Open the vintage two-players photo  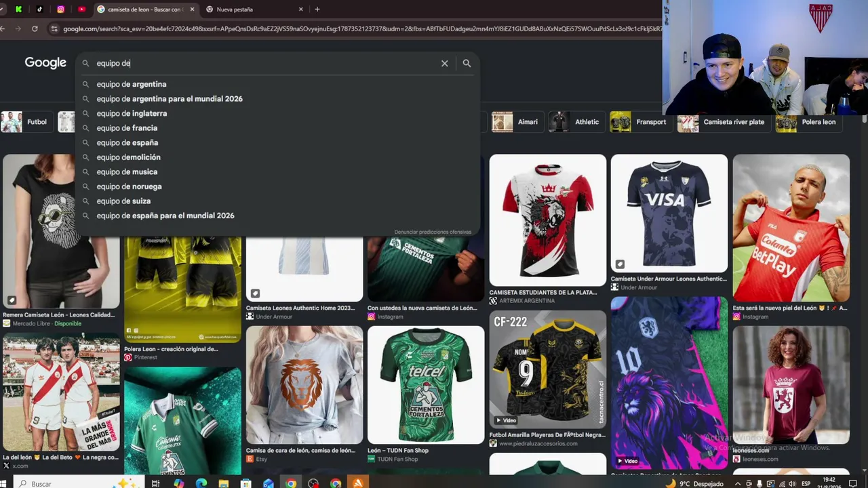(61, 393)
